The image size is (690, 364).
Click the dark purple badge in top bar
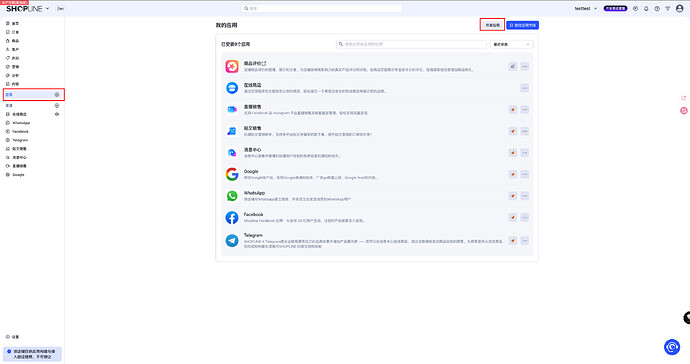click(x=615, y=8)
